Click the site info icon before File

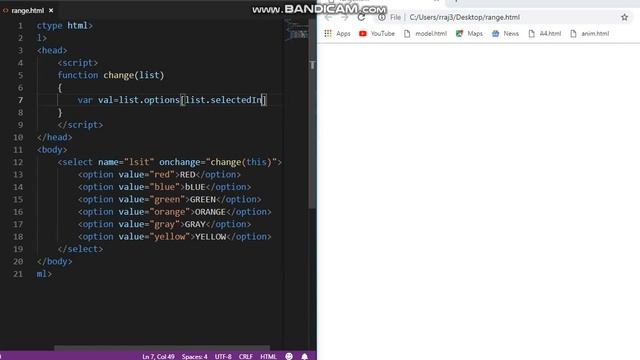coord(382,17)
